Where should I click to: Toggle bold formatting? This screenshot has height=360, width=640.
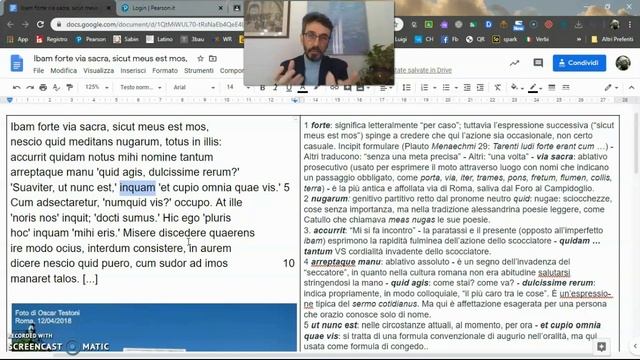(262, 88)
